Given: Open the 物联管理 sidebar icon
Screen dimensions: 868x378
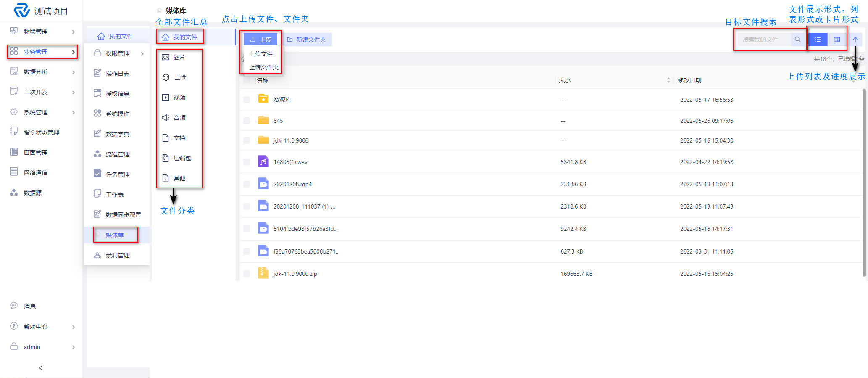Looking at the screenshot, I should 14,31.
